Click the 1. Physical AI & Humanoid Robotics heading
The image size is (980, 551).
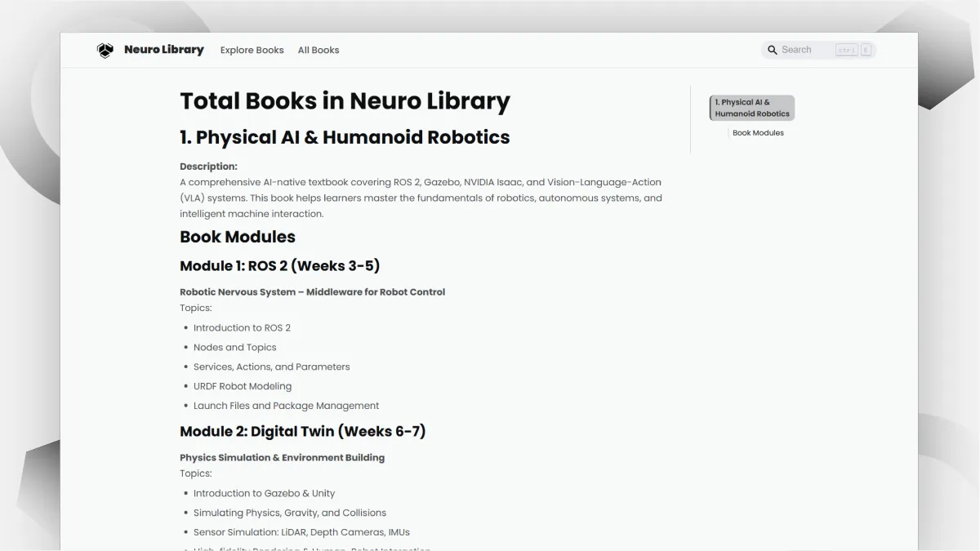coord(345,137)
